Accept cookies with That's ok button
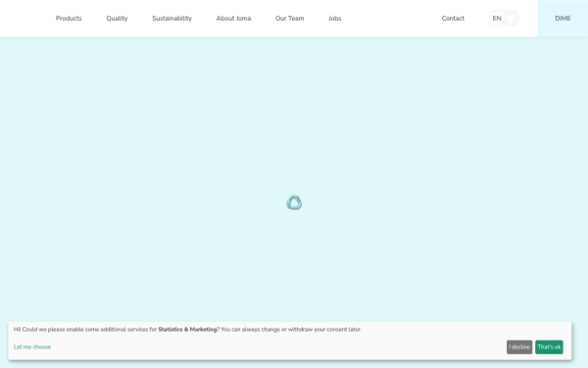 point(549,347)
